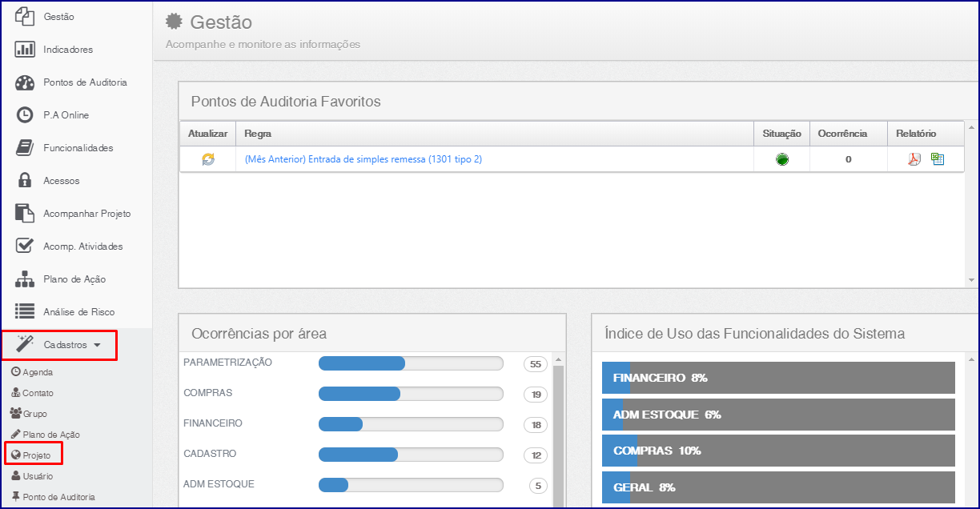
Task: Click the GERAL 8% usage bar
Action: click(x=778, y=487)
